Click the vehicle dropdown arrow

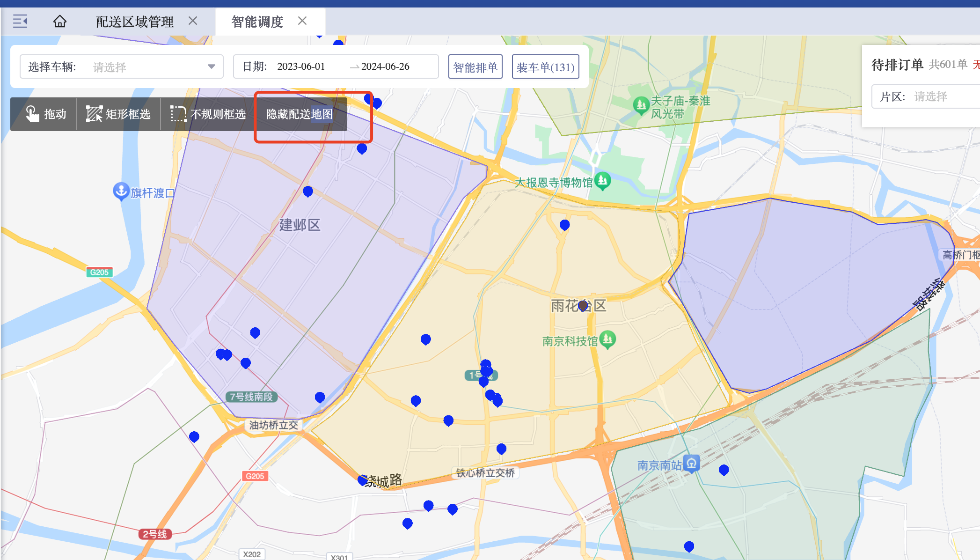[x=212, y=66]
